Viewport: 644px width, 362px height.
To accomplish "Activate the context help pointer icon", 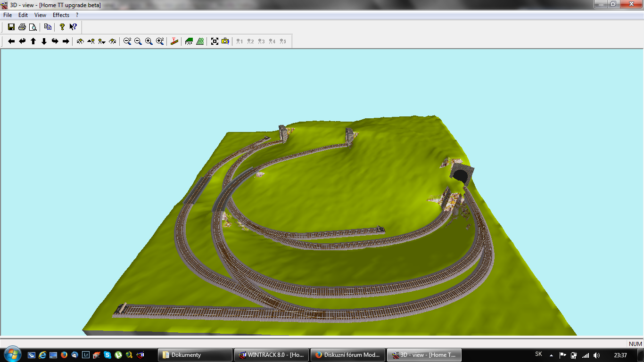I will click(x=73, y=27).
